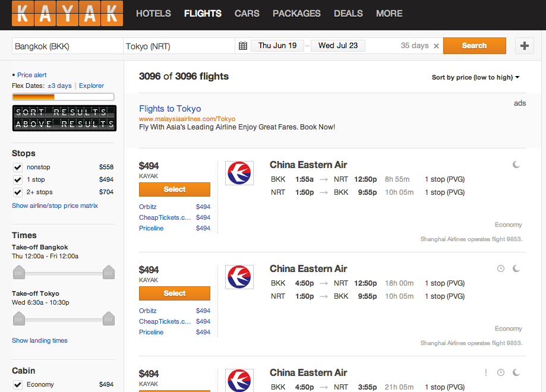Click the clock long-layover icon on second flight

tap(501, 268)
